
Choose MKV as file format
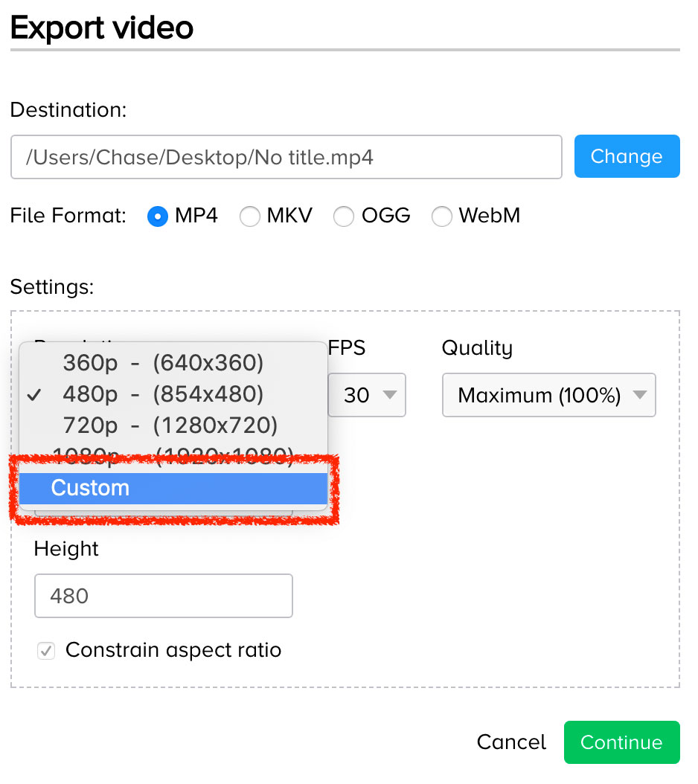pos(250,216)
